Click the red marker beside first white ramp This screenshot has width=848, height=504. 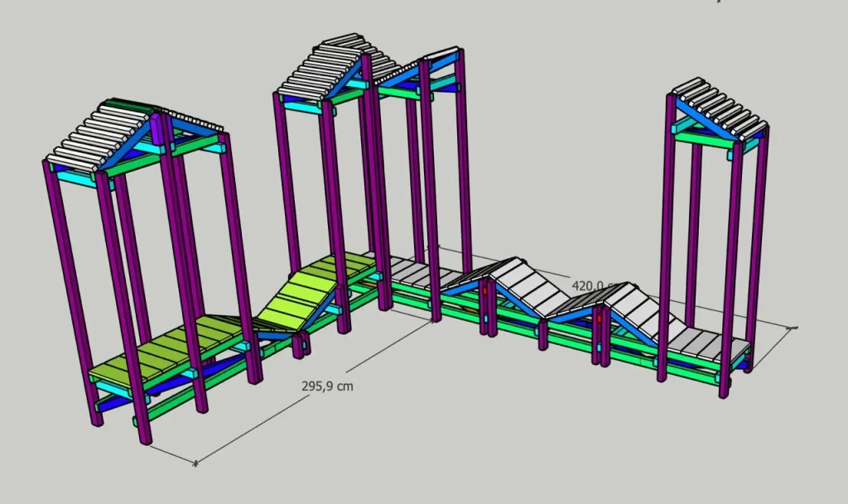pyautogui.click(x=486, y=290)
